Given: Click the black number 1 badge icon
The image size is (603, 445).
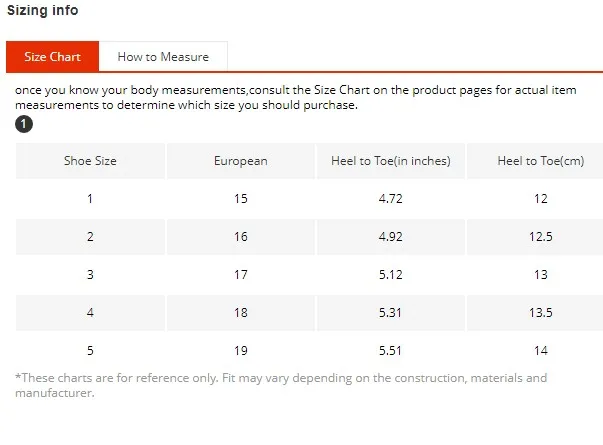Looking at the screenshot, I should 24,125.
